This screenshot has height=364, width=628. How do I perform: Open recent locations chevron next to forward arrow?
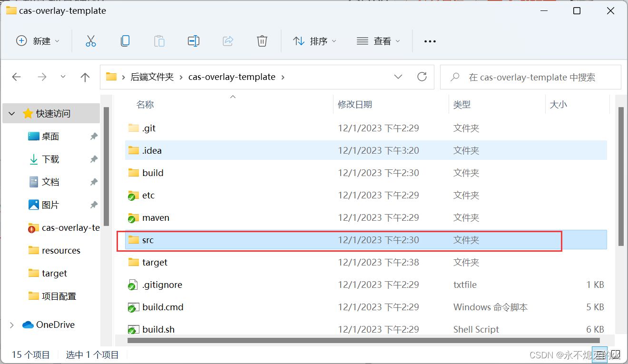click(x=63, y=77)
